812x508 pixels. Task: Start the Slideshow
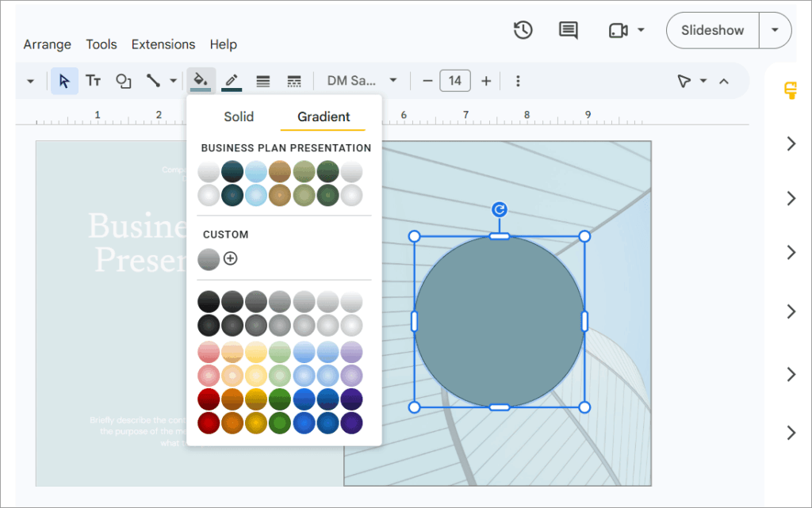713,31
